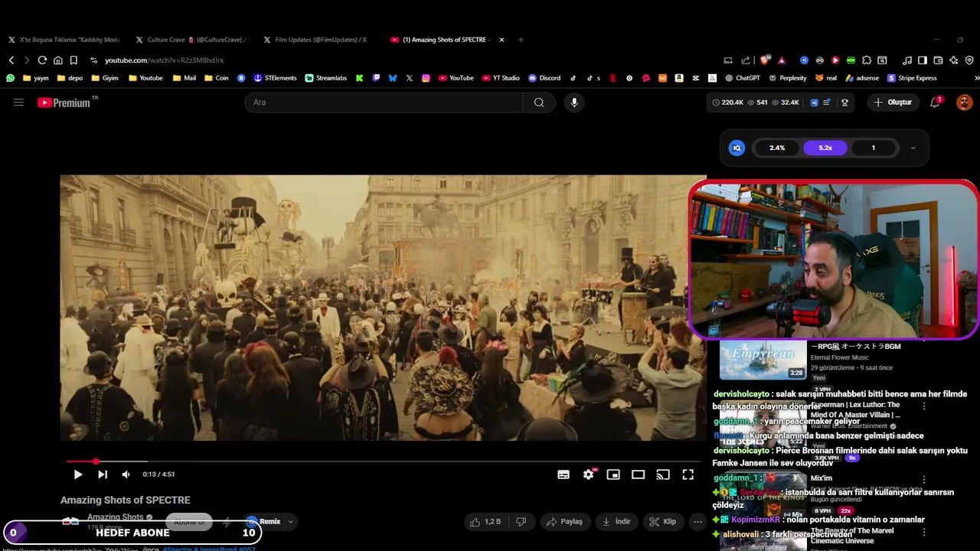The width and height of the screenshot is (980, 551).
Task: Open the more actions ellipsis menu
Action: click(697, 522)
